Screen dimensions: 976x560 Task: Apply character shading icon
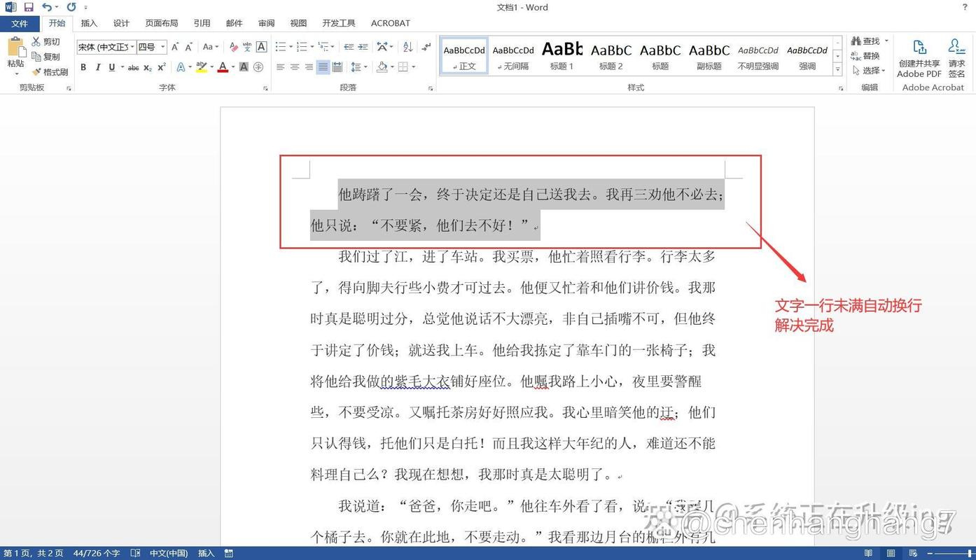coord(244,67)
